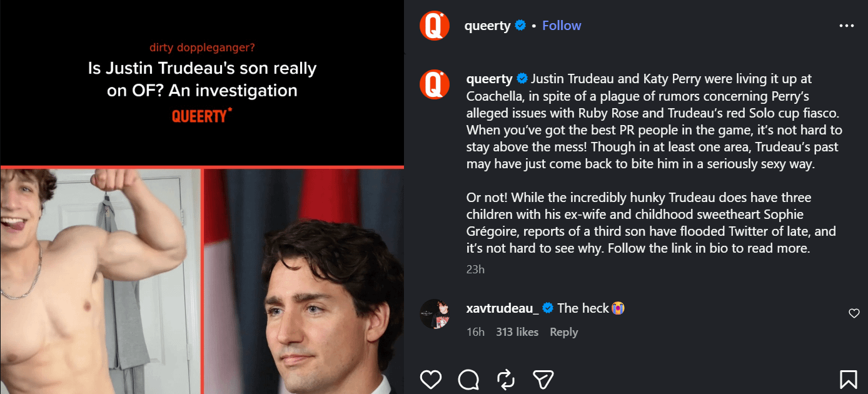Click the queerty profile avatar in header

click(x=435, y=26)
